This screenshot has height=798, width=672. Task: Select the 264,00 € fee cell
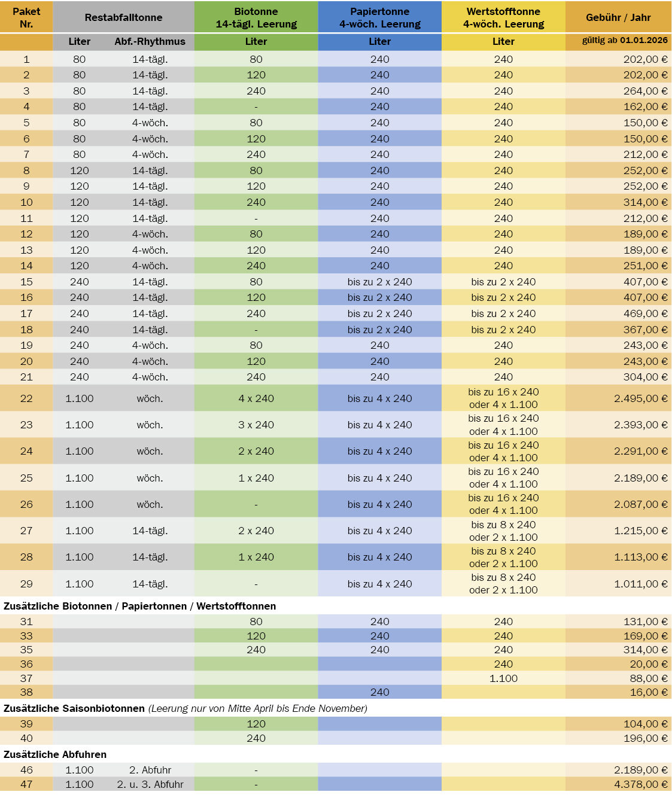pos(645,91)
